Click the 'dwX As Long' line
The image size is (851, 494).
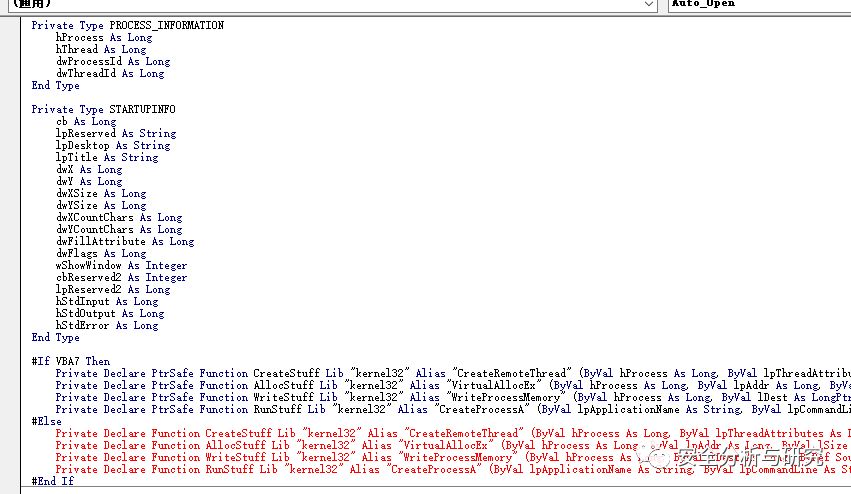click(89, 169)
